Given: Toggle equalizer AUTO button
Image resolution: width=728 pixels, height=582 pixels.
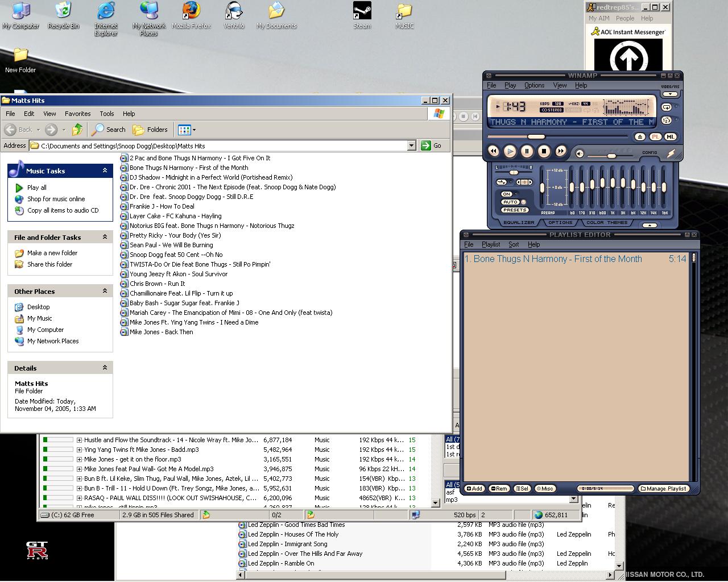Looking at the screenshot, I should click(510, 202).
